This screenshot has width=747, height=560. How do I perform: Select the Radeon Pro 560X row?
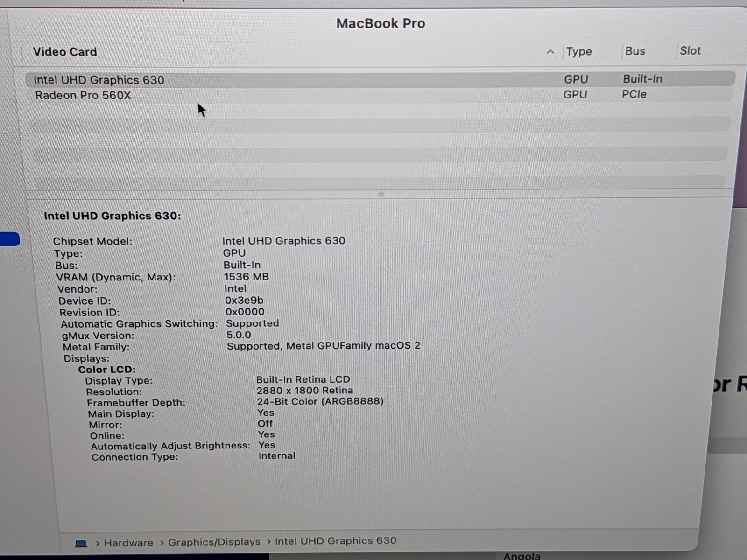click(x=380, y=95)
